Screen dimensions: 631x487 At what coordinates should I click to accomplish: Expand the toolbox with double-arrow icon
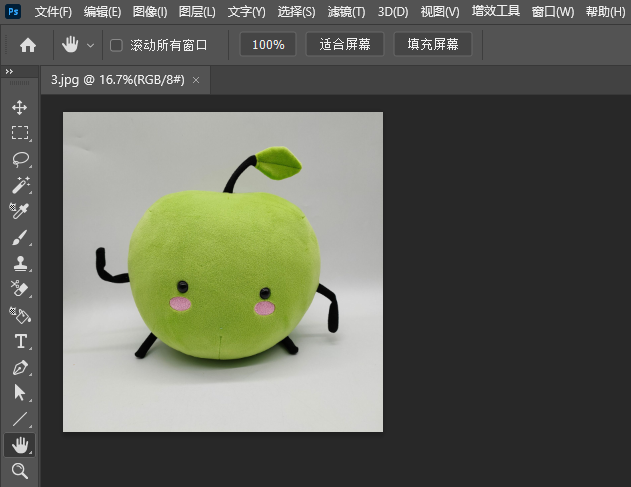click(x=9, y=72)
